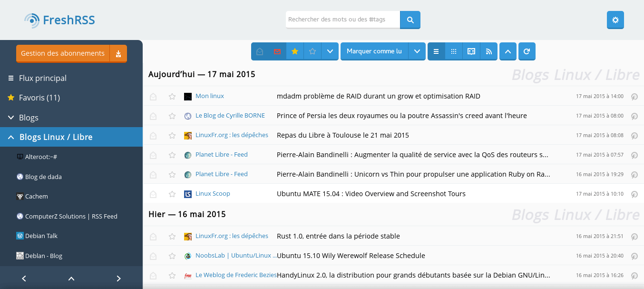Open Linux Scoop feed link

pos(213,194)
